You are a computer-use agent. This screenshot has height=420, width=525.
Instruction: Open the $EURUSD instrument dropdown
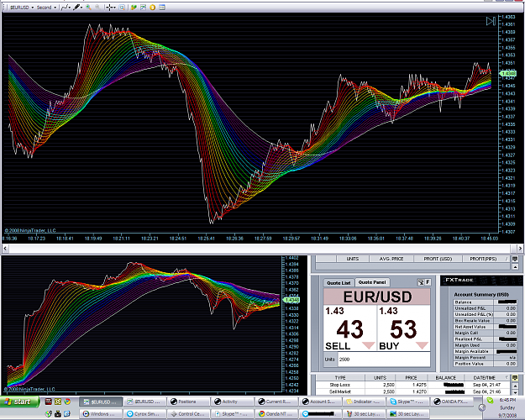[22, 8]
